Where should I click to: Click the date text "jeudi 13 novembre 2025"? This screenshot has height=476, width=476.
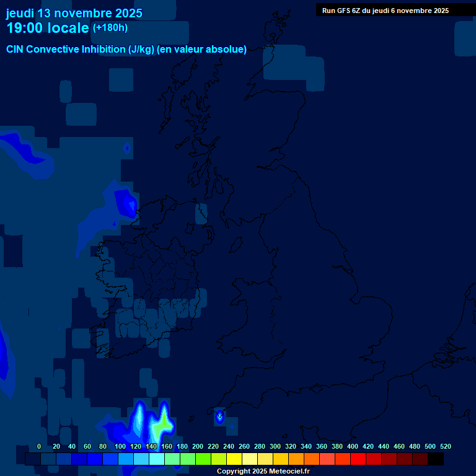pyautogui.click(x=74, y=14)
